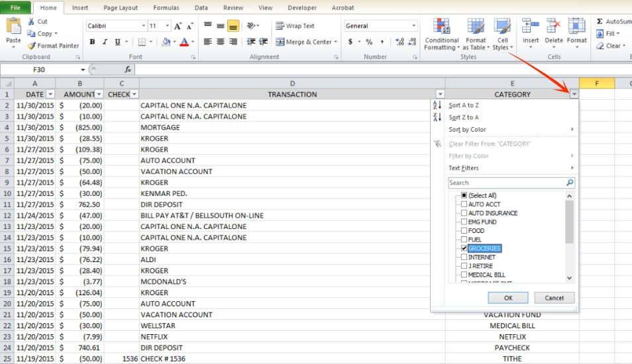Open Format as Table gallery

point(476,34)
